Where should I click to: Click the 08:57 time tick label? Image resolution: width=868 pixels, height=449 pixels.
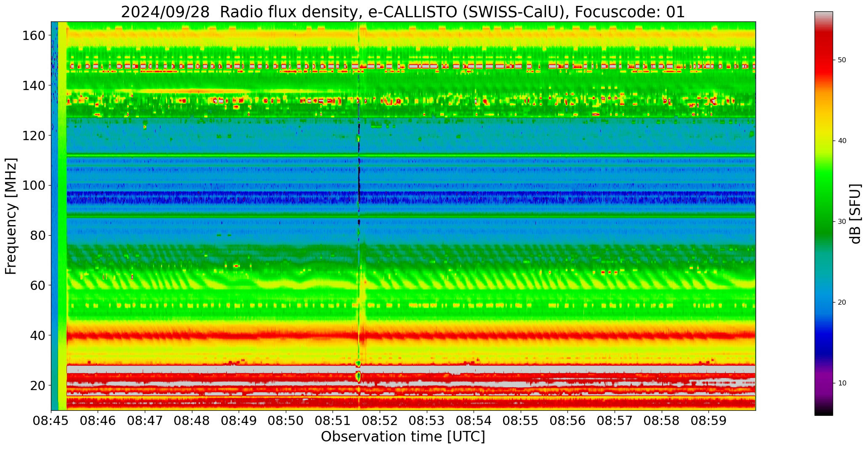click(615, 421)
